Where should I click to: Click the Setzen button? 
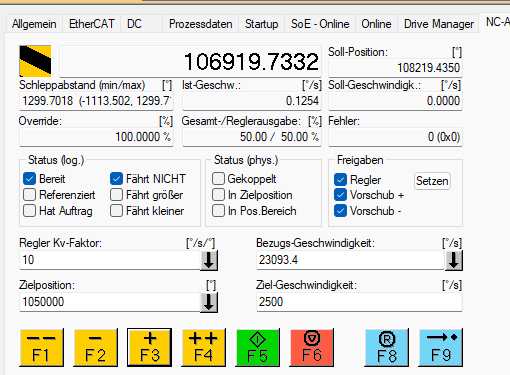tap(432, 181)
